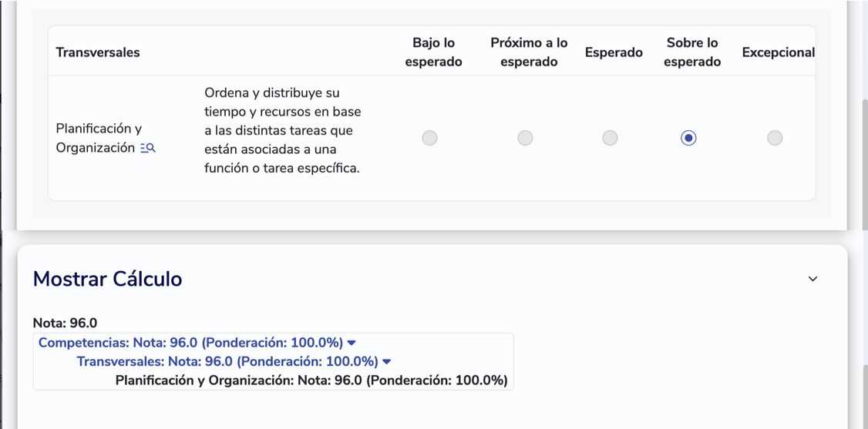
Task: Toggle the triangle arrow after Transversales calculation line
Action: 387,362
